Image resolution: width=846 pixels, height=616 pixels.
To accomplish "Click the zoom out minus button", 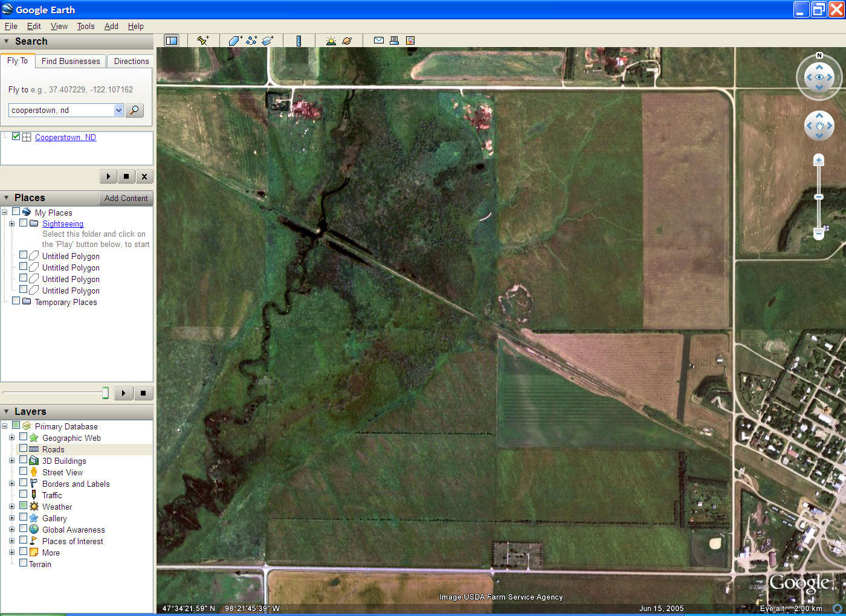I will [819, 233].
